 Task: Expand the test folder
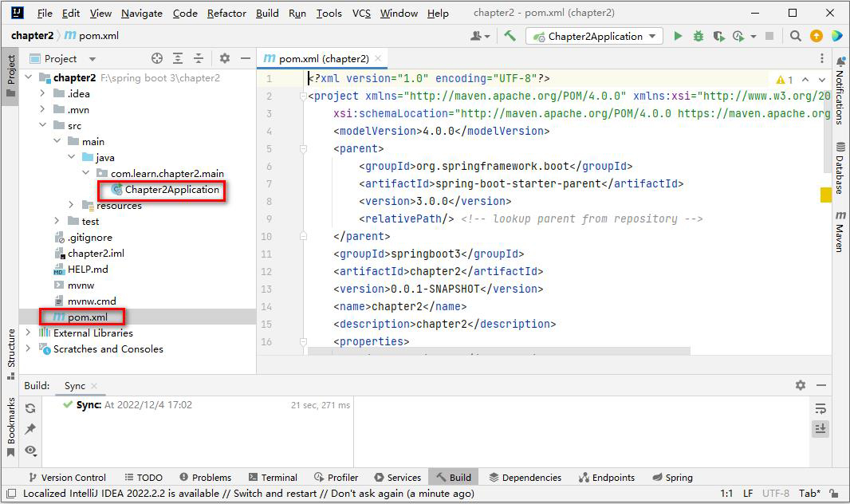pyautogui.click(x=57, y=221)
